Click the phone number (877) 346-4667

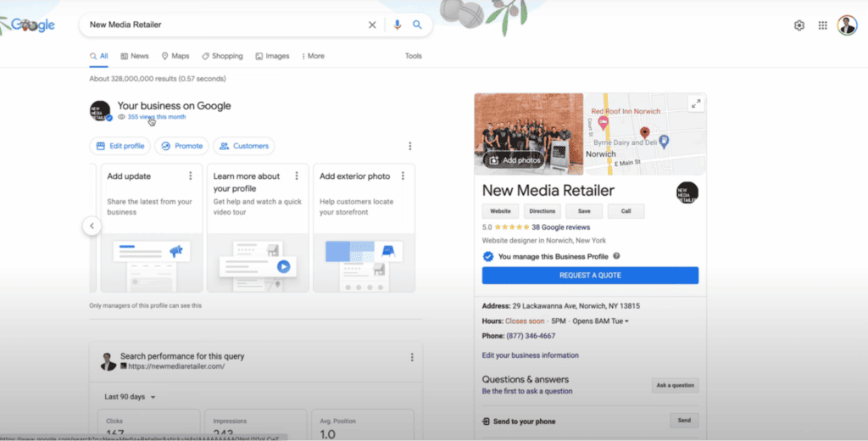[531, 336]
